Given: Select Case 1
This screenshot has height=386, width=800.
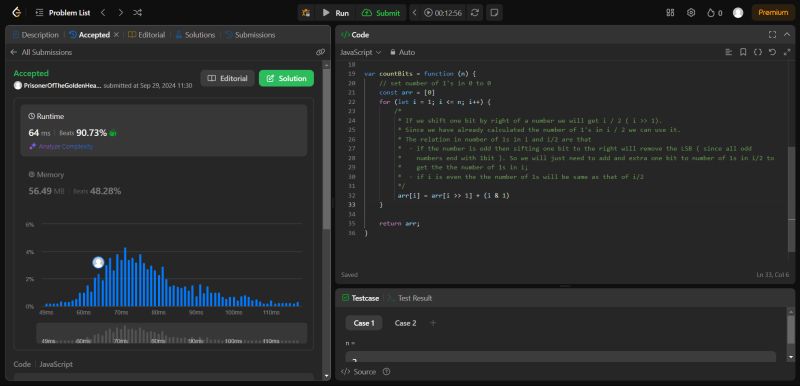Looking at the screenshot, I should [364, 323].
